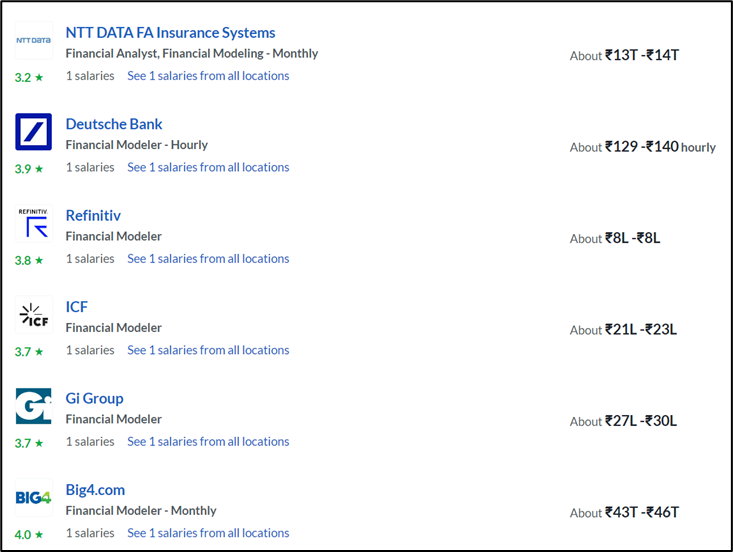See all-location salaries for Gi Group
Viewport: 733px width, 552px height.
(208, 441)
